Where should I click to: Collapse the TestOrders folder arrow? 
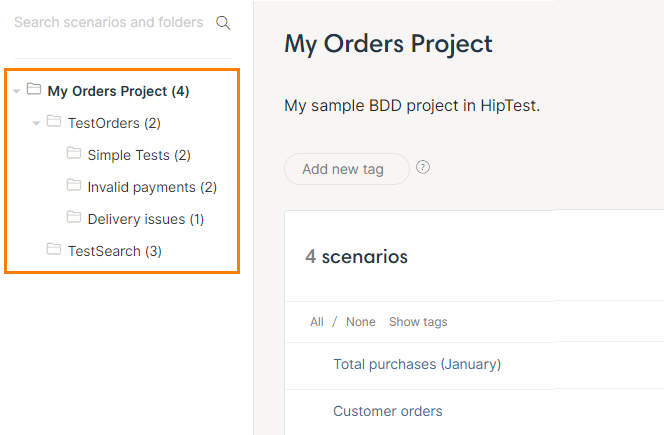[36, 124]
